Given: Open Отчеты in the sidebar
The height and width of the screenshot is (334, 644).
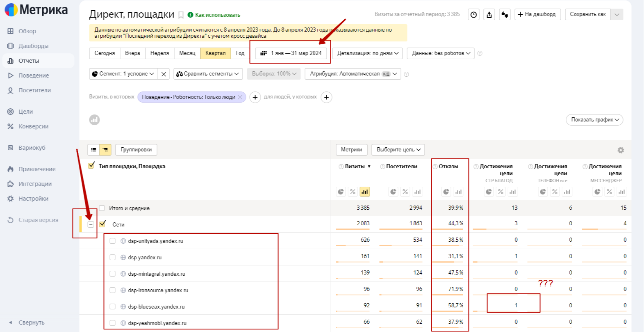Looking at the screenshot, I should [x=39, y=61].
